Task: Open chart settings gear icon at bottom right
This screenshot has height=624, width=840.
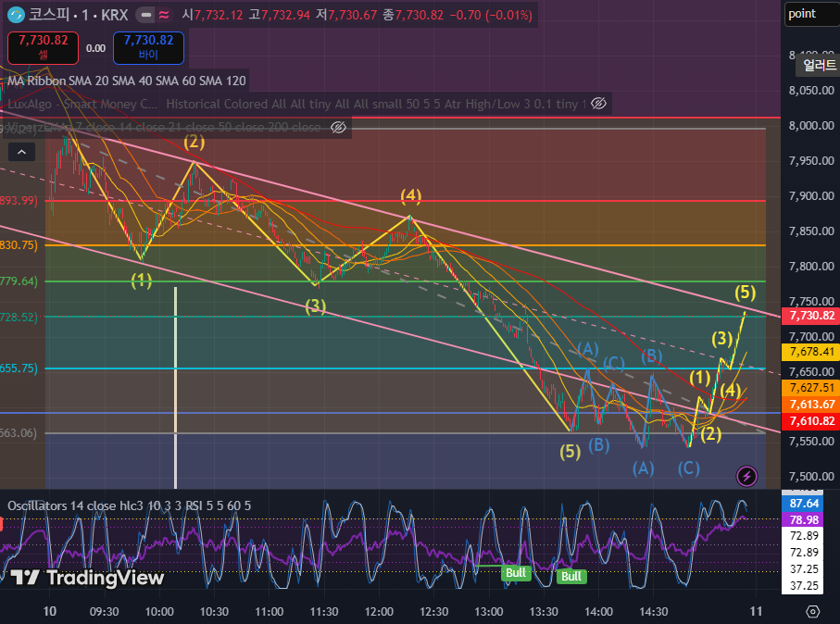Action: (812, 611)
